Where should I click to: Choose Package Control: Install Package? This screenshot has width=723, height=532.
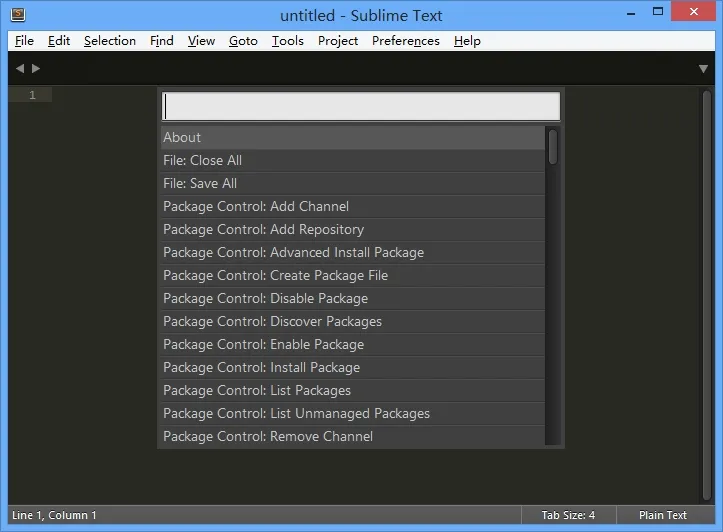click(x=353, y=368)
